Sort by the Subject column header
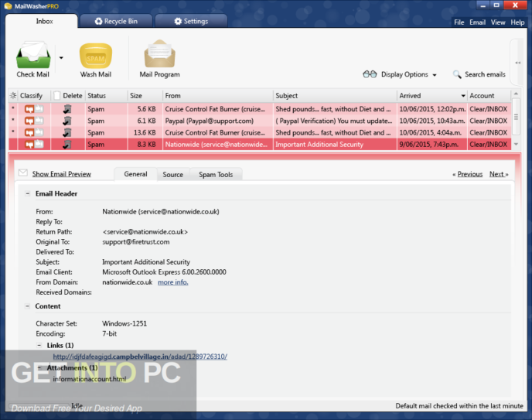532x420 pixels. [x=335, y=96]
